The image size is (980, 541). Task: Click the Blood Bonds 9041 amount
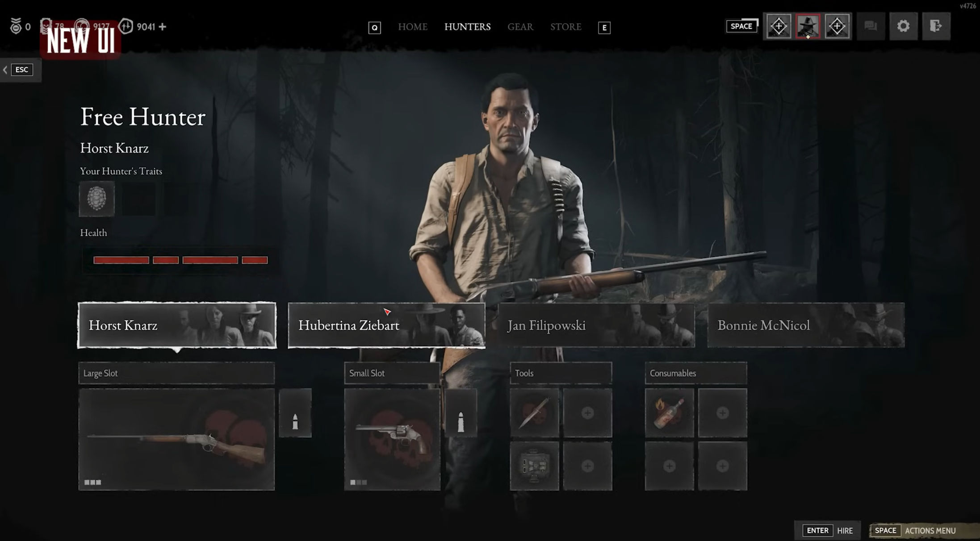click(146, 27)
